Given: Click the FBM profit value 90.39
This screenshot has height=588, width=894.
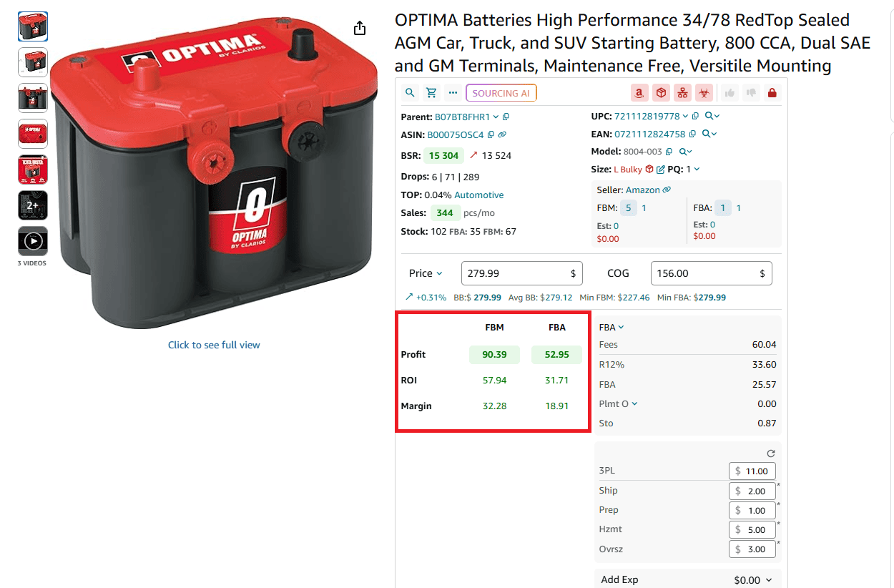Looking at the screenshot, I should [494, 355].
